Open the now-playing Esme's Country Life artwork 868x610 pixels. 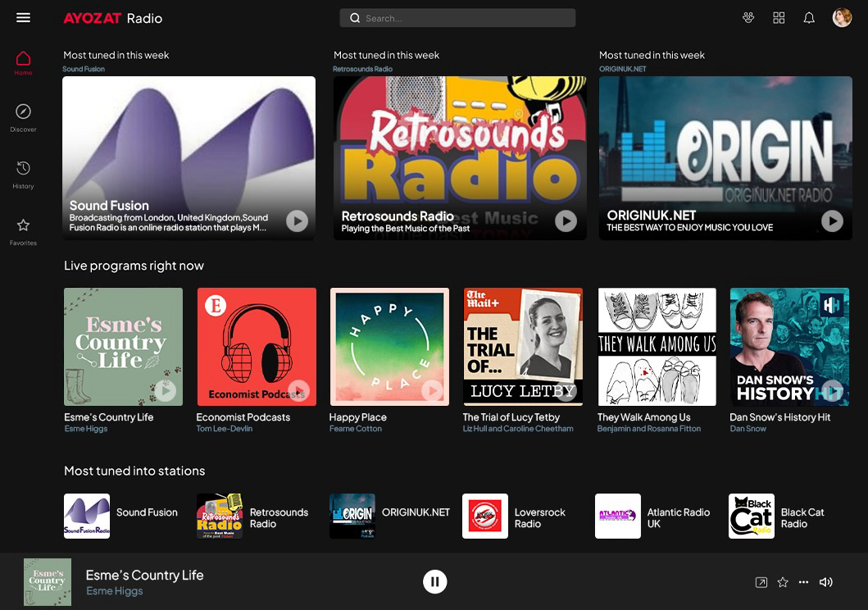tap(48, 582)
